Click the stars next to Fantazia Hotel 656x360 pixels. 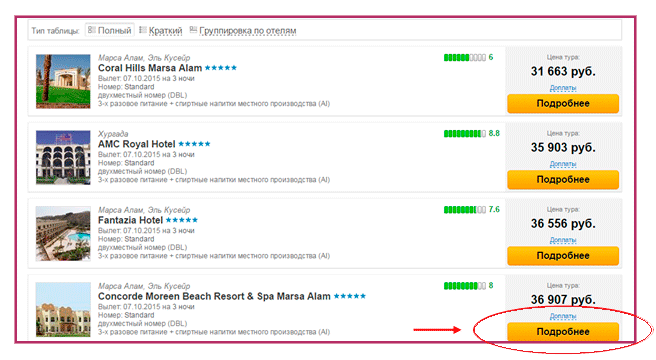(x=182, y=220)
